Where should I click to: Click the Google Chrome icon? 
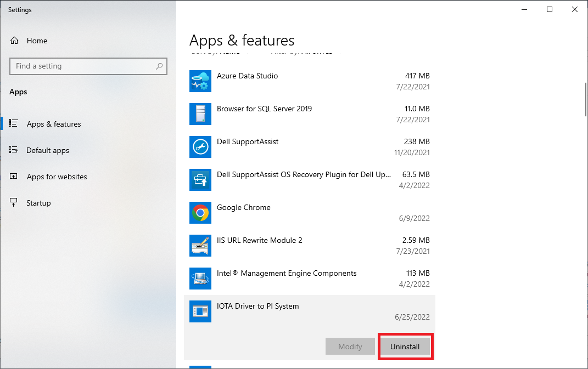(200, 213)
